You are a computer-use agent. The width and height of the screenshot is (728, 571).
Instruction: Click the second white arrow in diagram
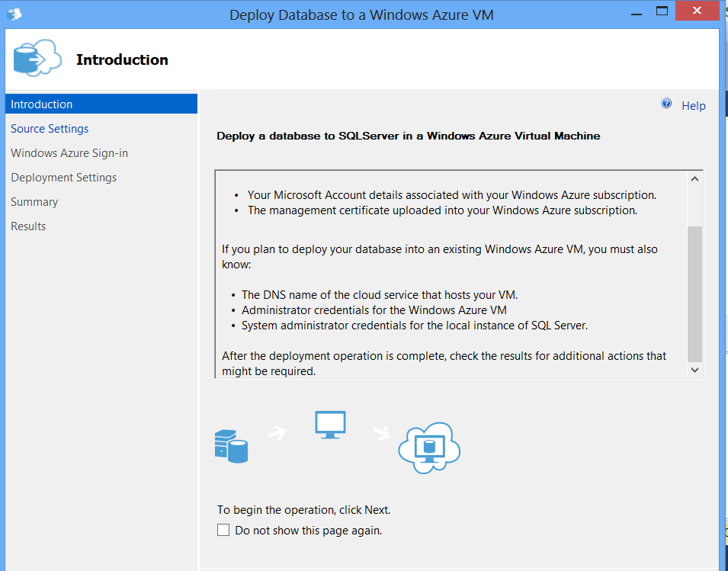pyautogui.click(x=380, y=433)
